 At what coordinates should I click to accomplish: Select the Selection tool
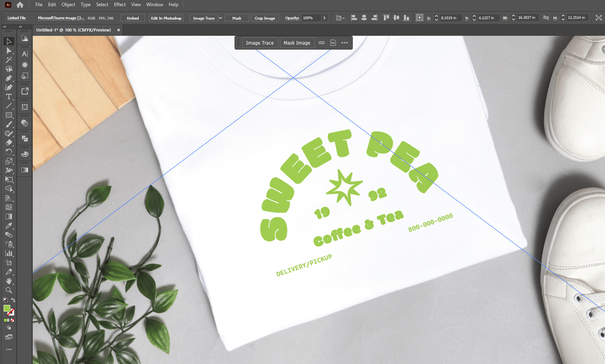[x=9, y=42]
